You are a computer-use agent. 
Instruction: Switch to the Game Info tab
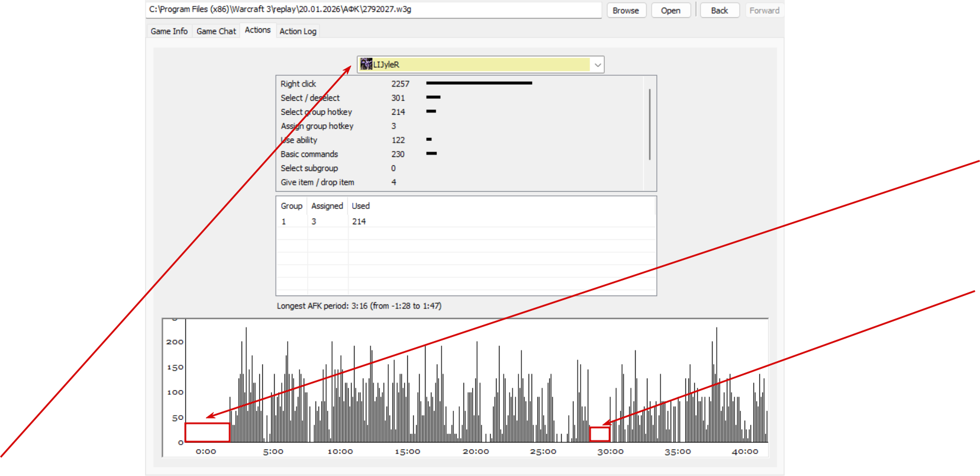169,31
